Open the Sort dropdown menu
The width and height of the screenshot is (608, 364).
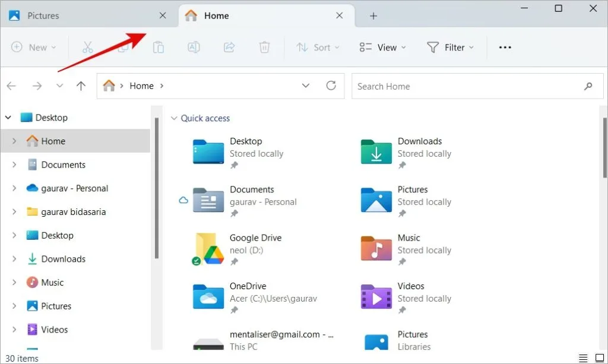pos(318,48)
